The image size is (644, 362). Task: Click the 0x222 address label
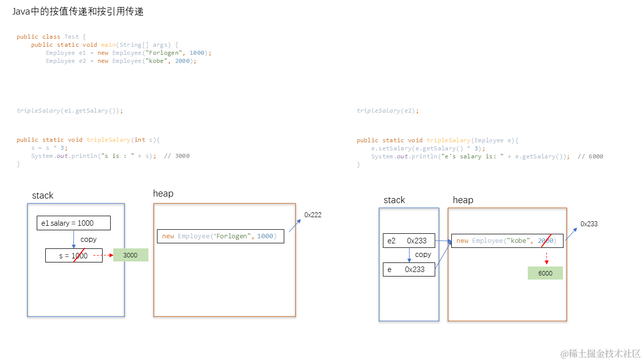pyautogui.click(x=313, y=215)
